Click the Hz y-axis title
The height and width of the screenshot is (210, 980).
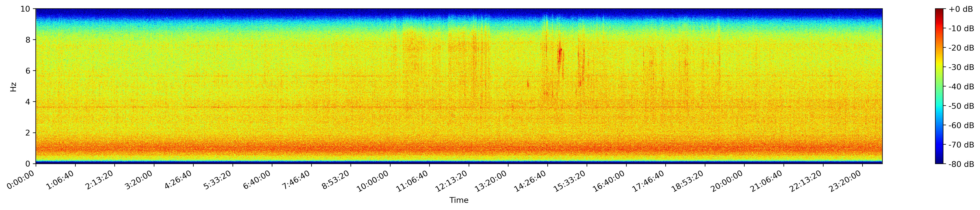13,86
